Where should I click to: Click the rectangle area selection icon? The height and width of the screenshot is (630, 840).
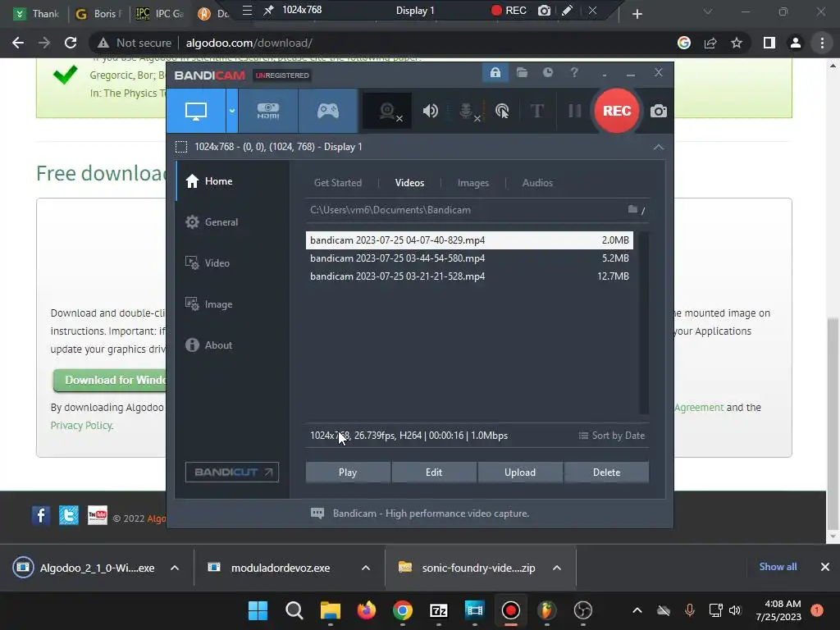(181, 147)
